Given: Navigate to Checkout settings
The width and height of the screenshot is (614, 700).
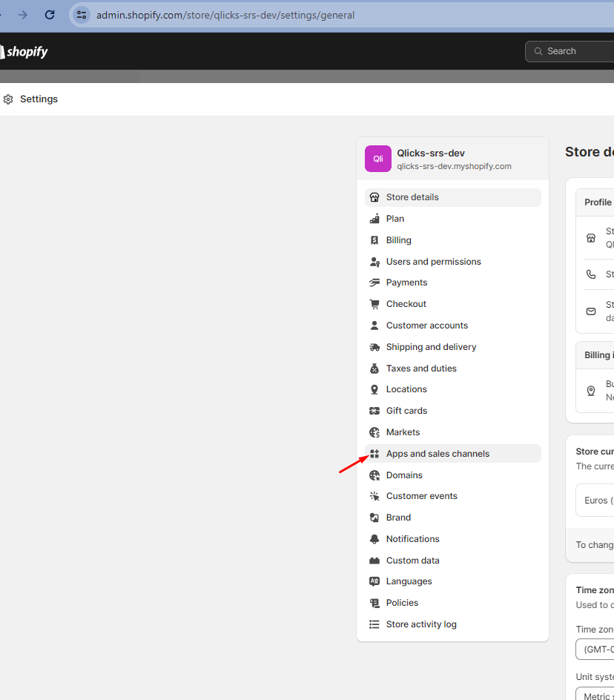Looking at the screenshot, I should click(453, 304).
